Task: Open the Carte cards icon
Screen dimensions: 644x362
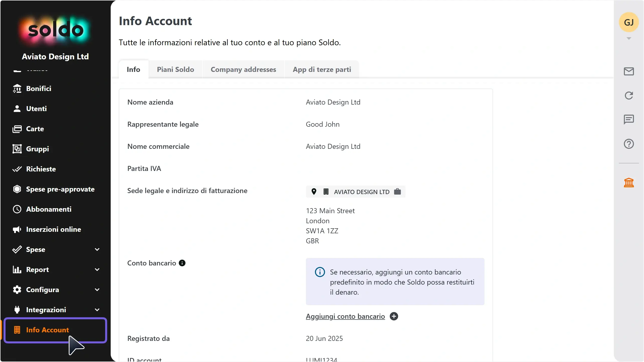Action: (17, 129)
